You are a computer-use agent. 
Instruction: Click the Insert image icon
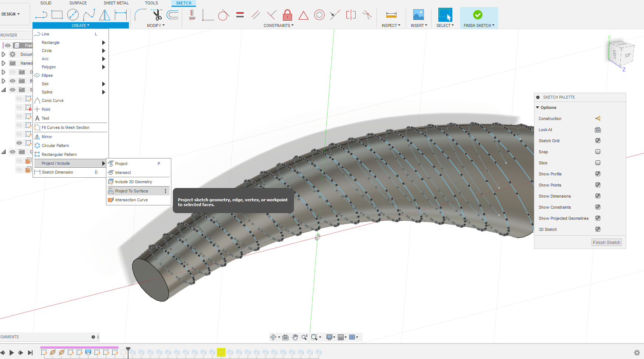[418, 15]
